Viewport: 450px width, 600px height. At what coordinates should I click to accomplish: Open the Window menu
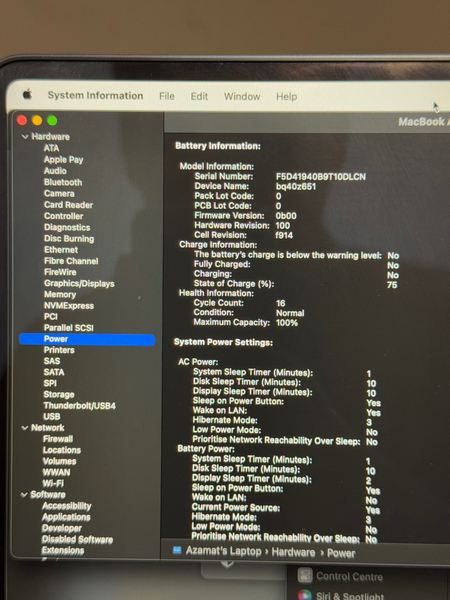[x=242, y=96]
